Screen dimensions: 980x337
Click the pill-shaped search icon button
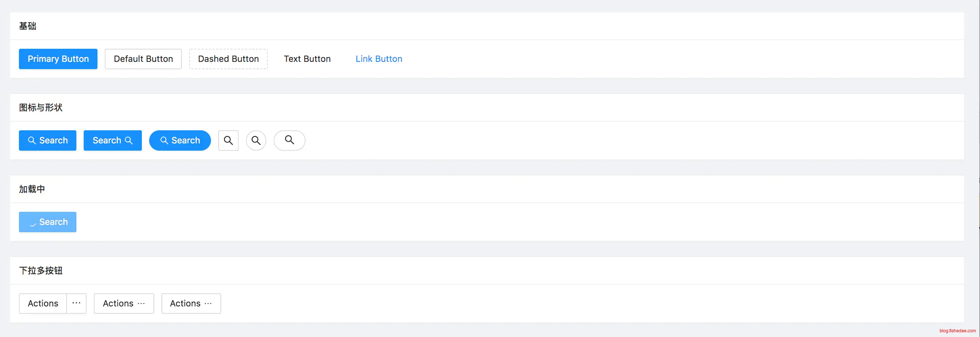click(x=289, y=140)
